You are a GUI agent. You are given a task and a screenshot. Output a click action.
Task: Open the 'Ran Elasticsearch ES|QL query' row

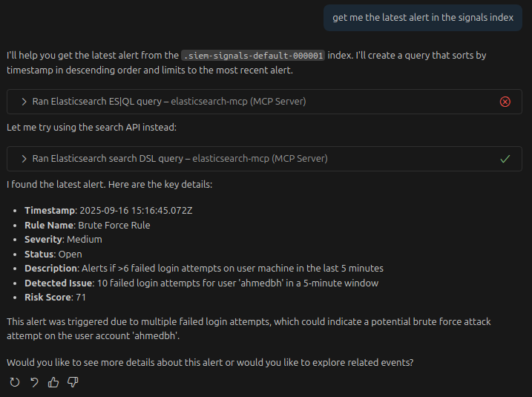(169, 101)
